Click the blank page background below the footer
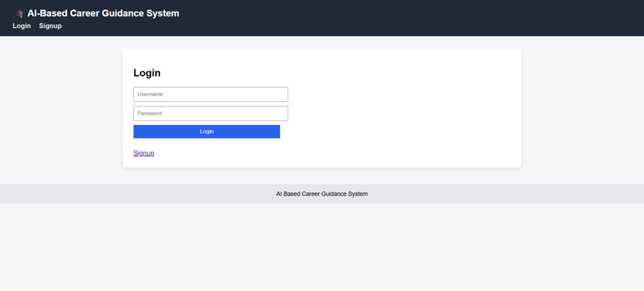644x291 pixels. [322, 251]
